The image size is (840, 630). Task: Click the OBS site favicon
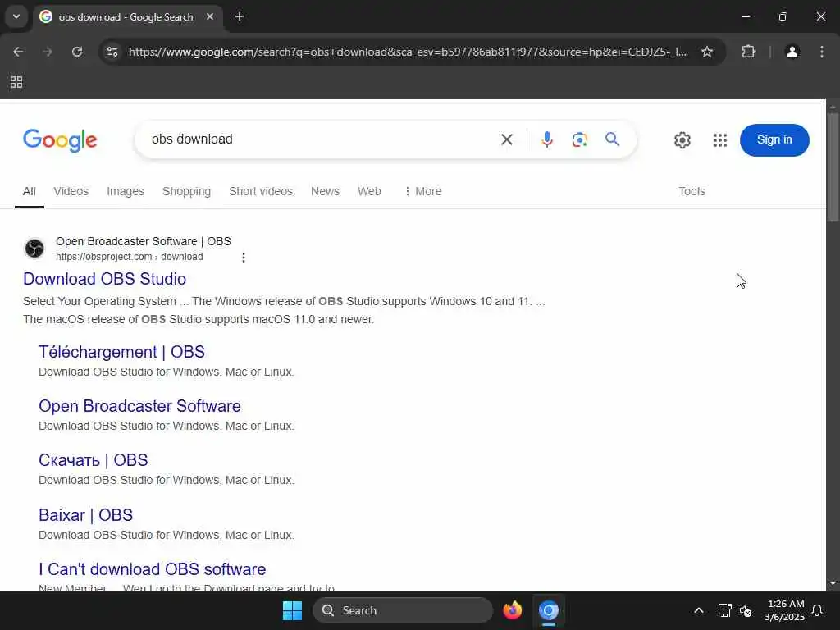34,249
